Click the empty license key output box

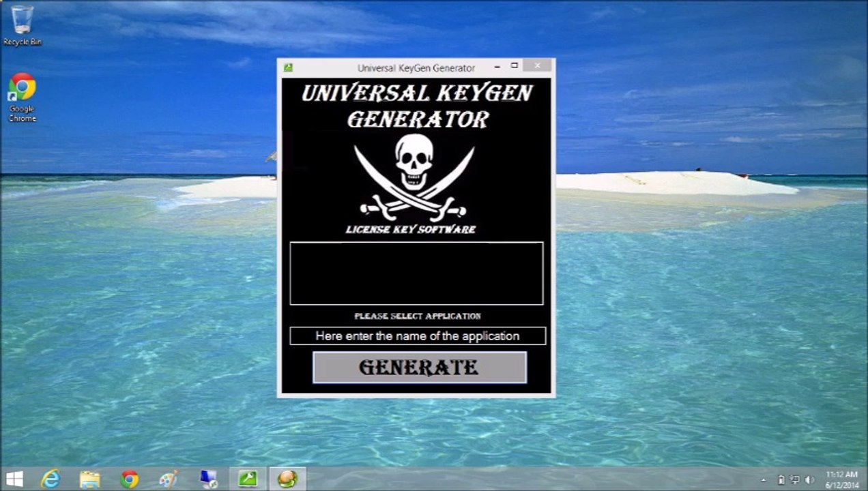(x=416, y=273)
